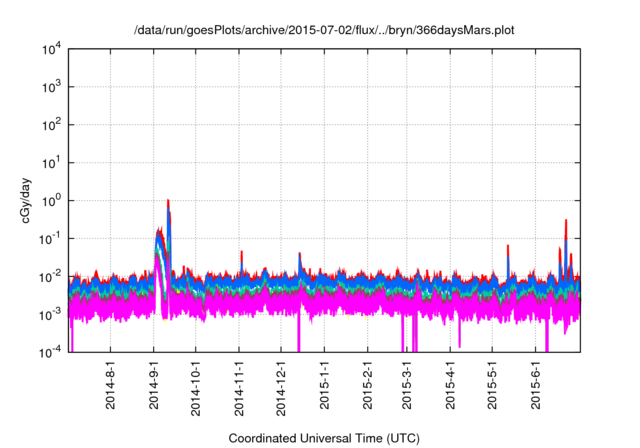
Task: Click the Coordinated Universal Time axis label
Action: (324, 438)
